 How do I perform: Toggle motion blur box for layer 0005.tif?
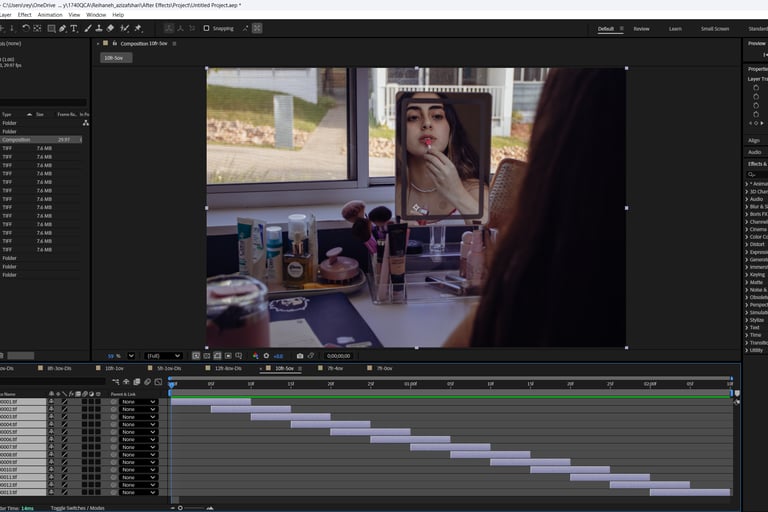84,432
